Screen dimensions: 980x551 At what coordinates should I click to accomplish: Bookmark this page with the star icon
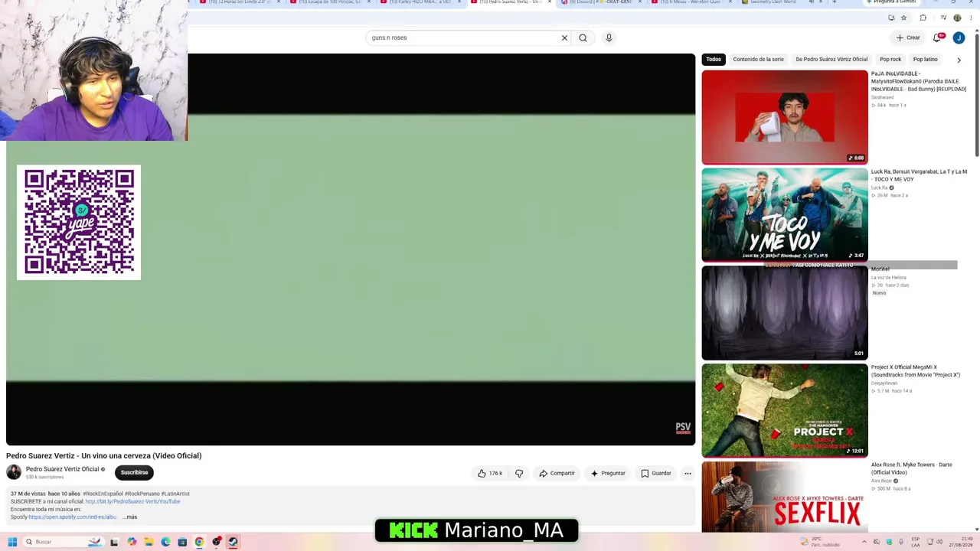coord(903,18)
